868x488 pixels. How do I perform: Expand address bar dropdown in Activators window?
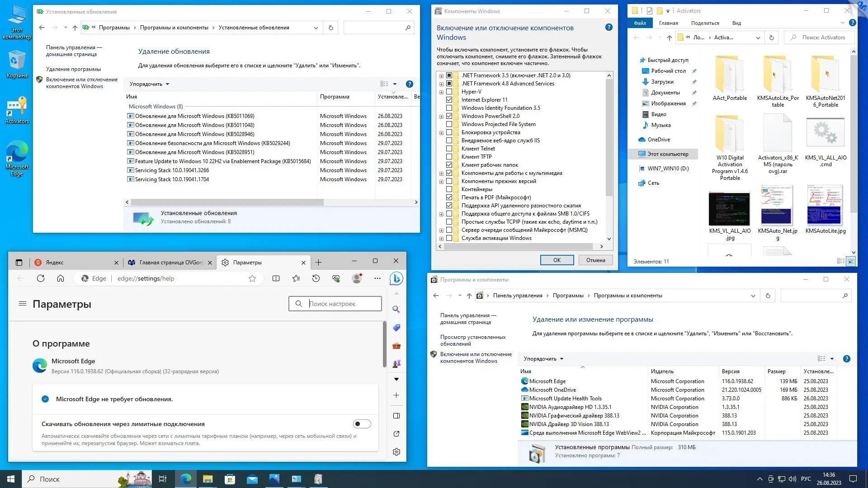coord(758,38)
